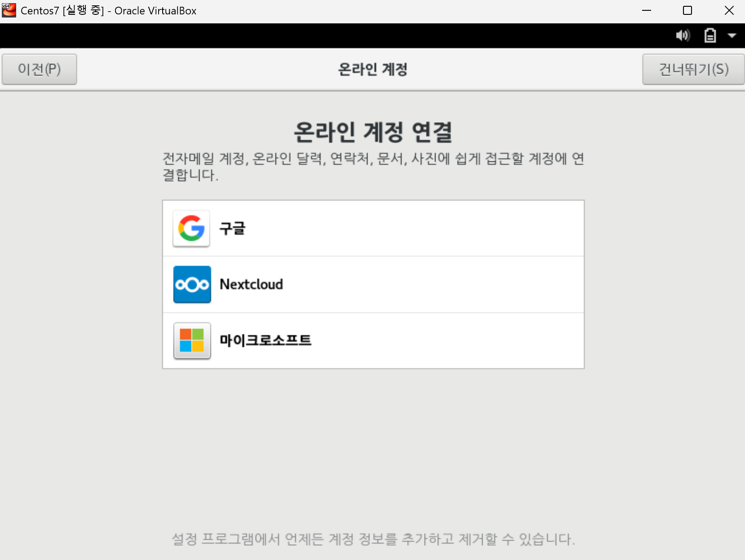The height and width of the screenshot is (560, 745).
Task: Select the 구글 account label
Action: [x=232, y=228]
